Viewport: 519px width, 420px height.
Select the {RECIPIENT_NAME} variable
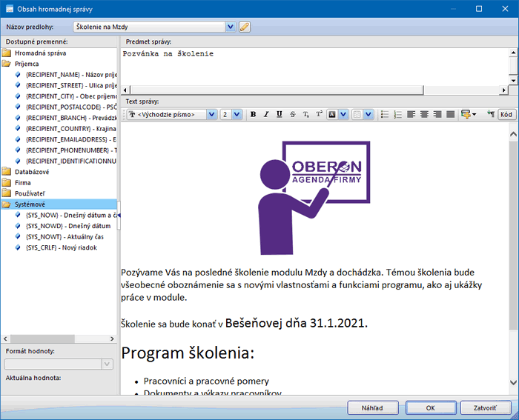point(71,75)
